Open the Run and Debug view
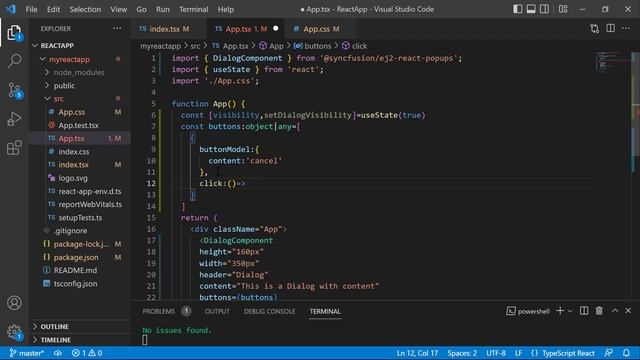This screenshot has width=640, height=360. click(x=14, y=119)
